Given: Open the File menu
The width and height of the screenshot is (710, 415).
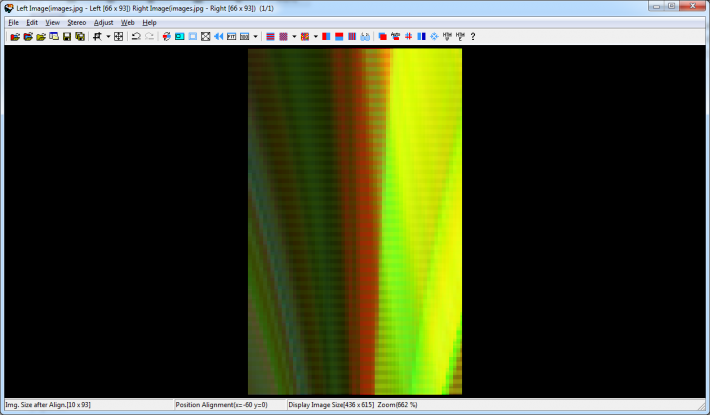Looking at the screenshot, I should tap(14, 23).
